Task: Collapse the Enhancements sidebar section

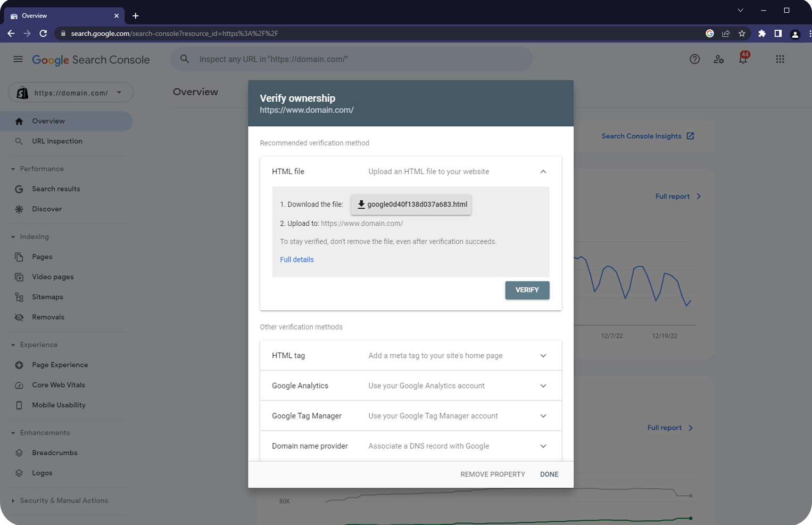Action: [13, 433]
